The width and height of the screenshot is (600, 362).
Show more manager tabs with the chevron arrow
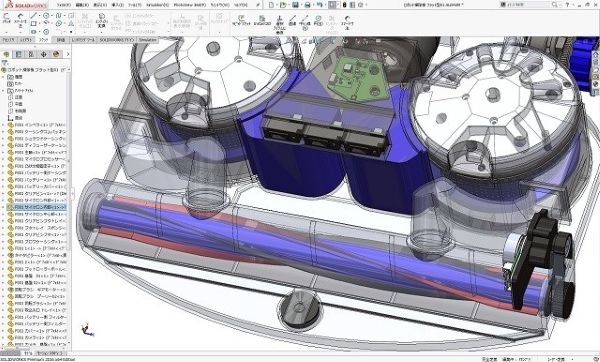pyautogui.click(x=68, y=54)
